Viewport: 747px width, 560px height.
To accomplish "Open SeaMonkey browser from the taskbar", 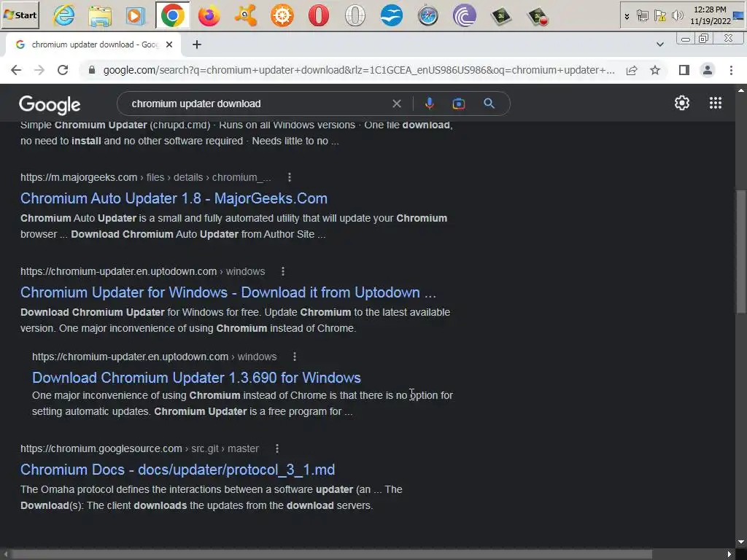I will point(392,15).
